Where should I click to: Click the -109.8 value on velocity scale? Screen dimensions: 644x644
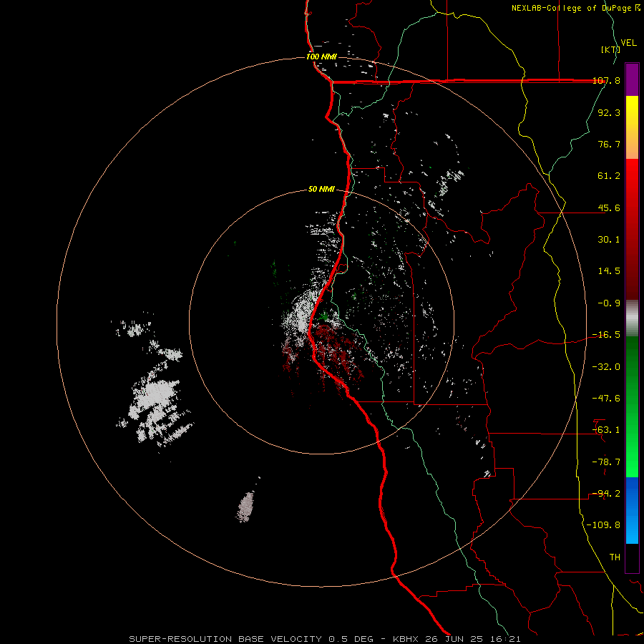tap(603, 525)
